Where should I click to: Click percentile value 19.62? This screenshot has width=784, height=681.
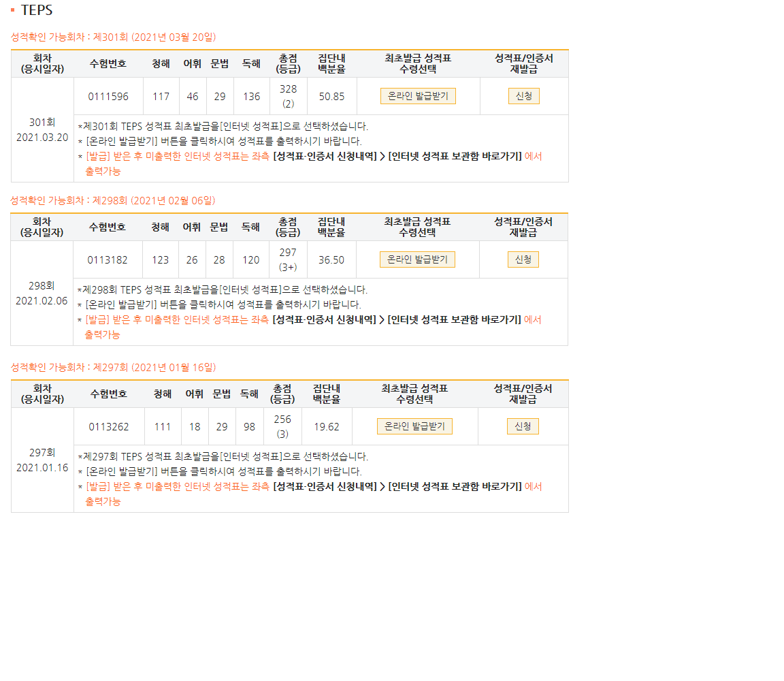[x=327, y=427]
